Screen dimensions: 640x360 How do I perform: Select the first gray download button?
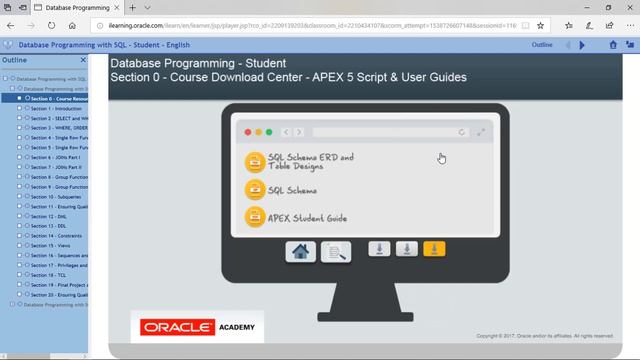click(379, 249)
